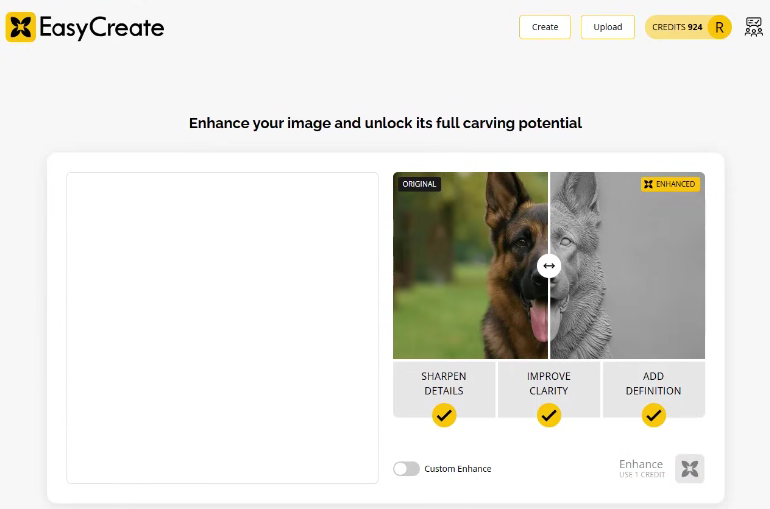Click the before/after comparison slider handle

(x=548, y=266)
